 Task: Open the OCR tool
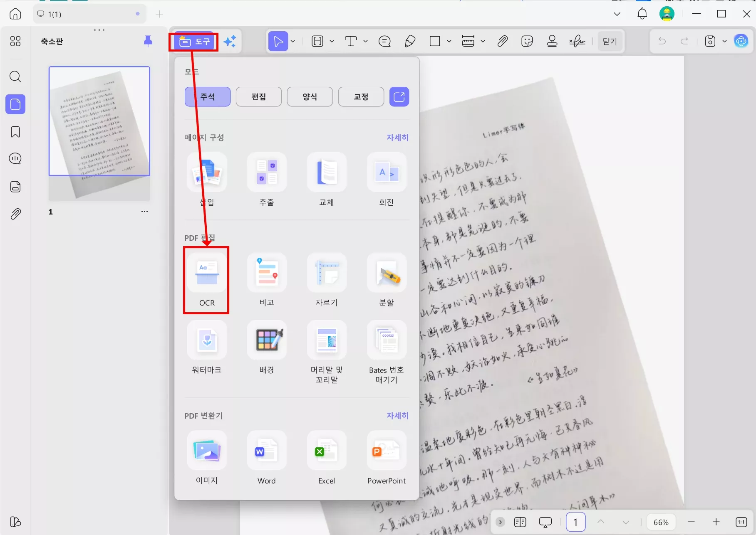tap(207, 280)
